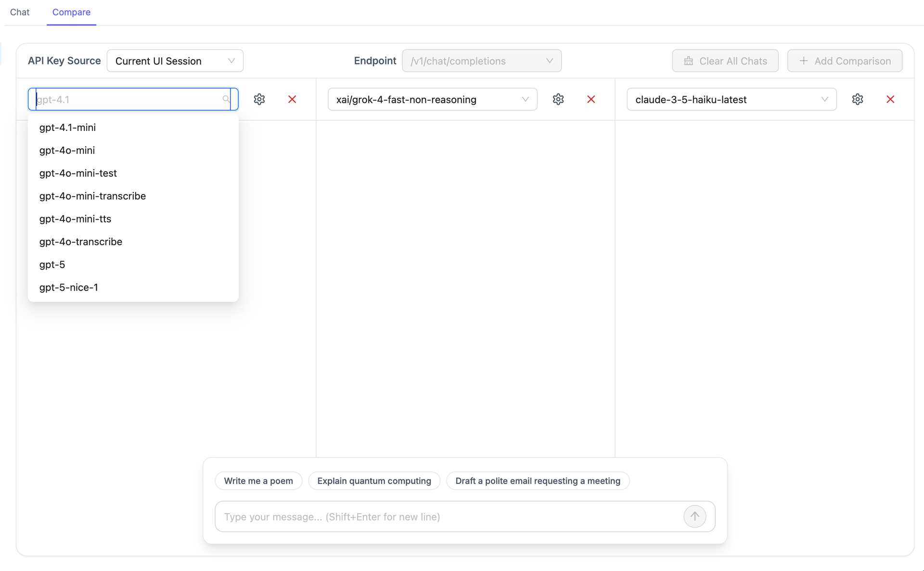Expand the claude-3-5-haiku model selector dropdown
The width and height of the screenshot is (924, 571).
pos(824,99)
